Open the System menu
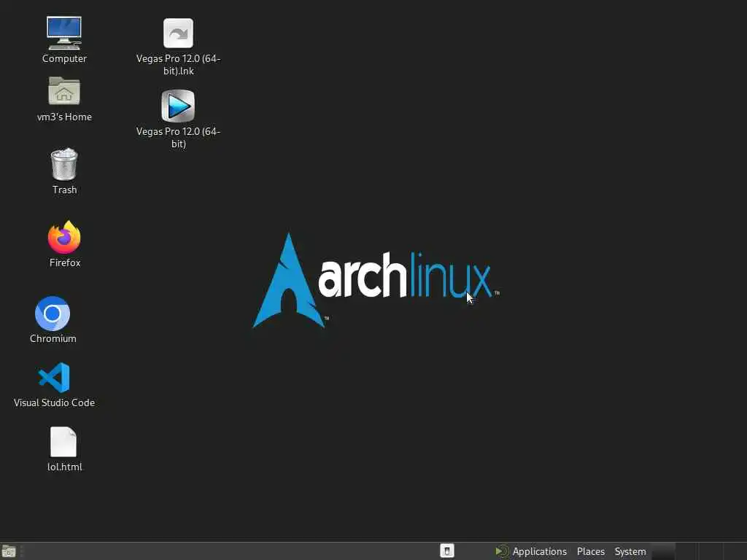Viewport: 747px width, 560px height. click(x=630, y=551)
